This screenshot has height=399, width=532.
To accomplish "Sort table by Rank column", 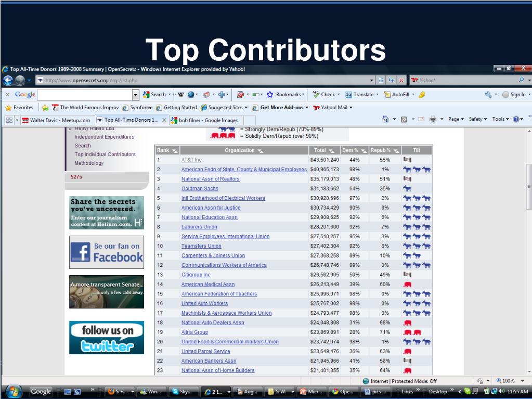I will coord(167,150).
